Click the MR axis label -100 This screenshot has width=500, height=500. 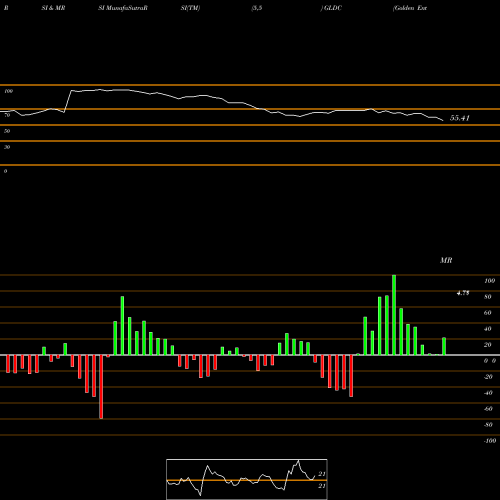[x=490, y=441]
